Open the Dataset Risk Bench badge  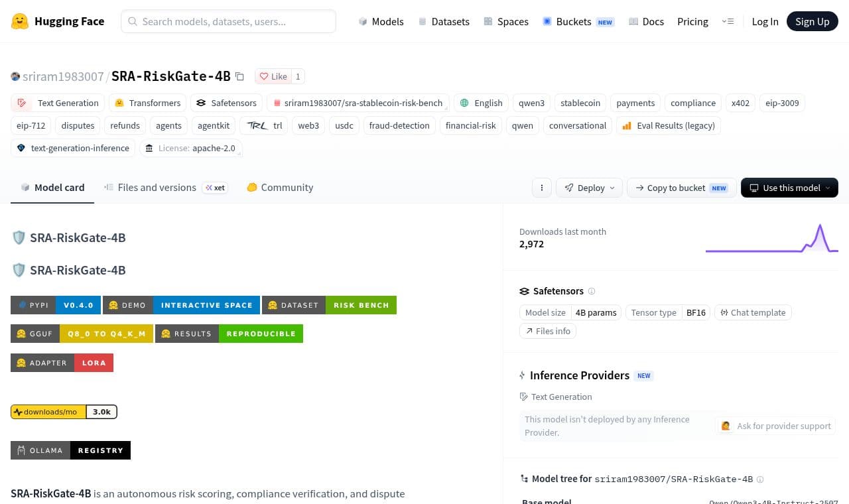pyautogui.click(x=329, y=305)
